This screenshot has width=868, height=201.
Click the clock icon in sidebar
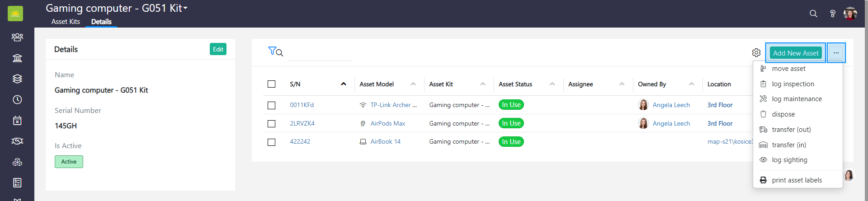(x=17, y=99)
